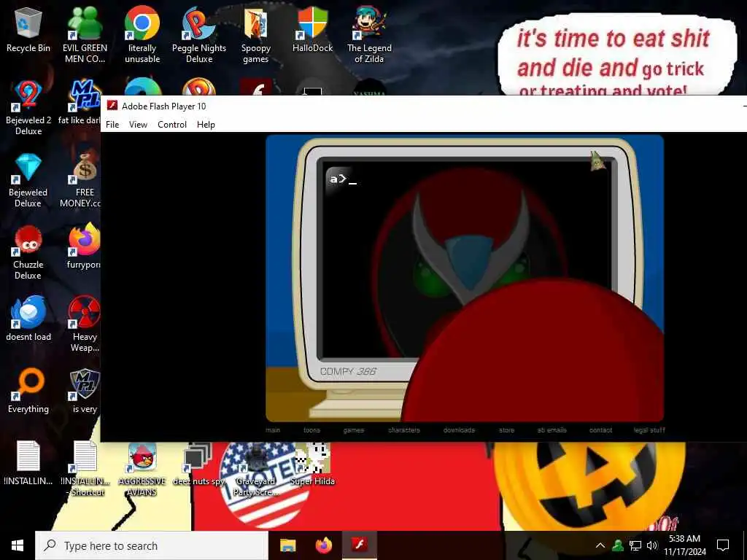The height and width of the screenshot is (560, 747).
Task: Click the 'sb emails' navigation link
Action: (x=552, y=430)
